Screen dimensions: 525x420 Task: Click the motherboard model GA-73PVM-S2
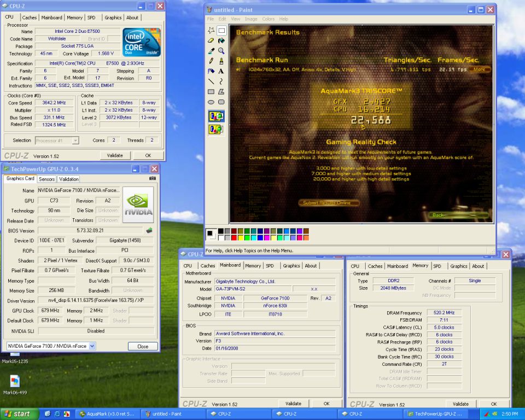click(253, 289)
